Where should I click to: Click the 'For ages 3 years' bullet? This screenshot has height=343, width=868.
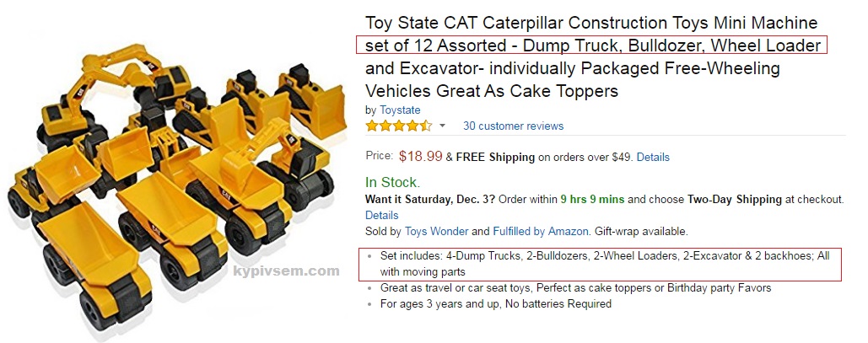click(495, 303)
